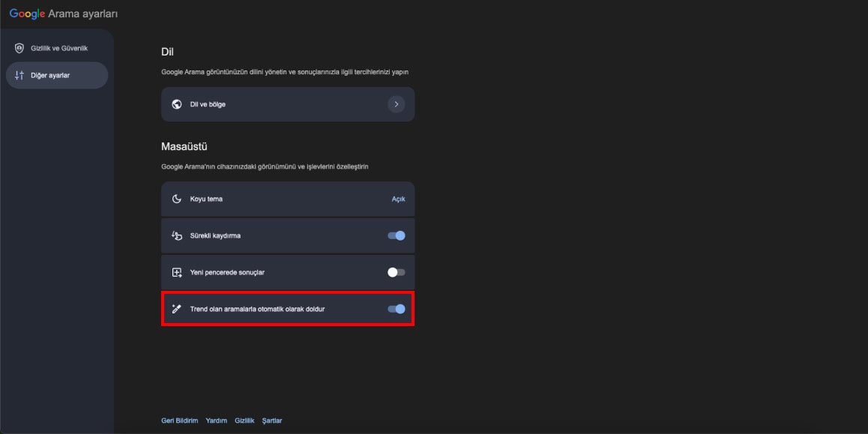The image size is (868, 434).
Task: Click the Masaüstü section heading
Action: (184, 147)
